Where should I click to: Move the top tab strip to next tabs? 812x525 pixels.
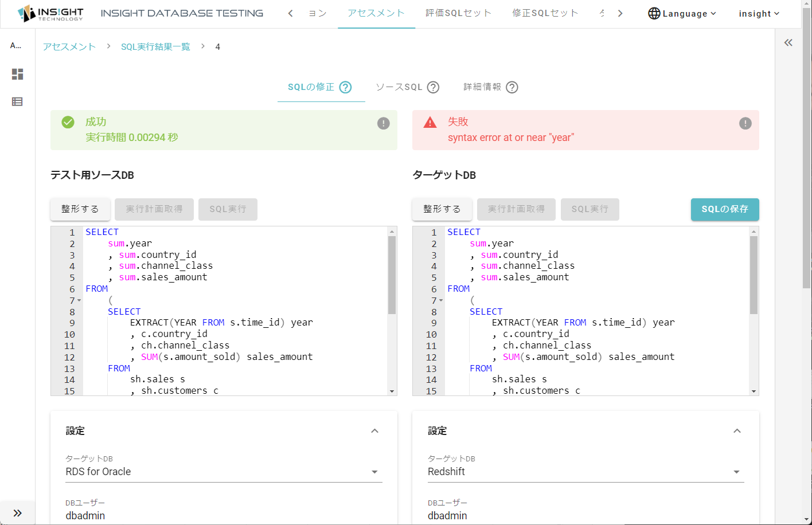[x=620, y=13]
